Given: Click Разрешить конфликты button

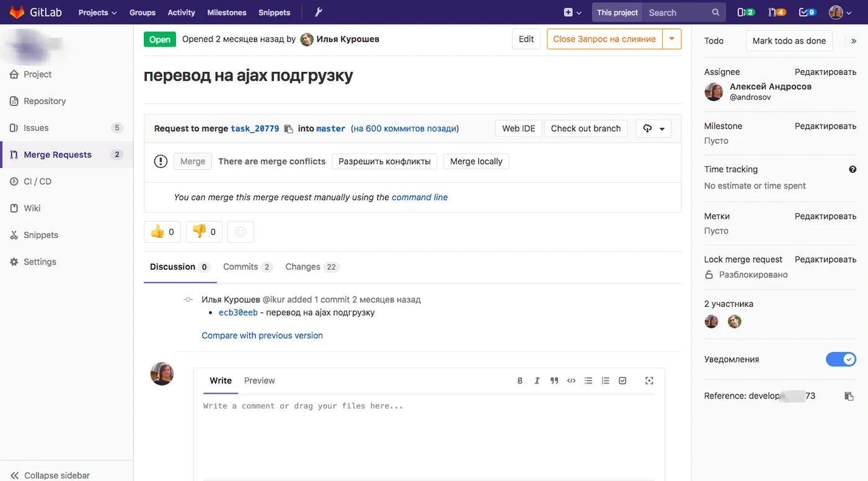Looking at the screenshot, I should click(x=384, y=161).
